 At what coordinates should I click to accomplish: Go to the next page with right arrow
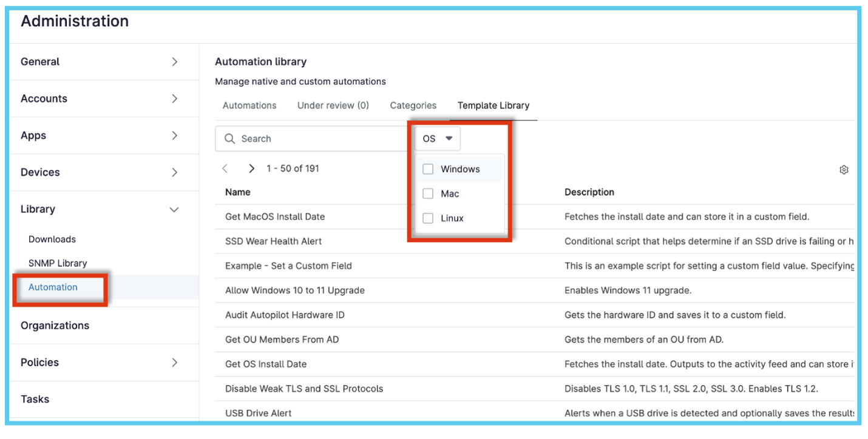251,168
